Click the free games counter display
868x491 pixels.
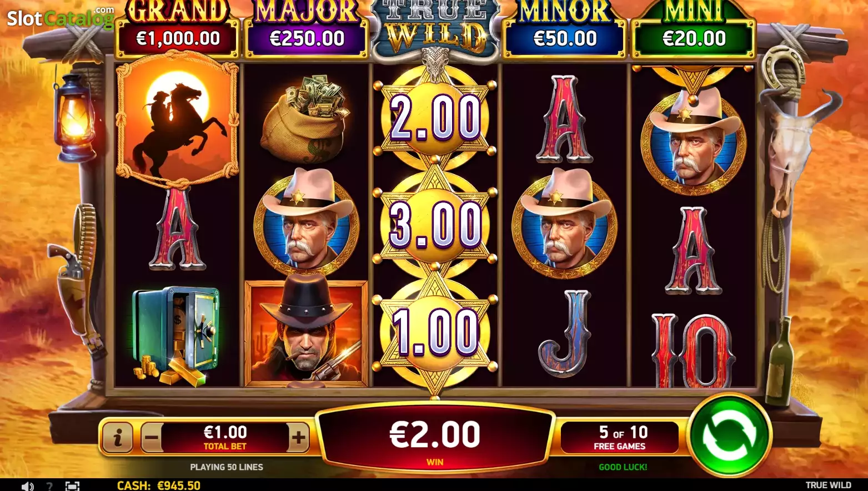[620, 438]
